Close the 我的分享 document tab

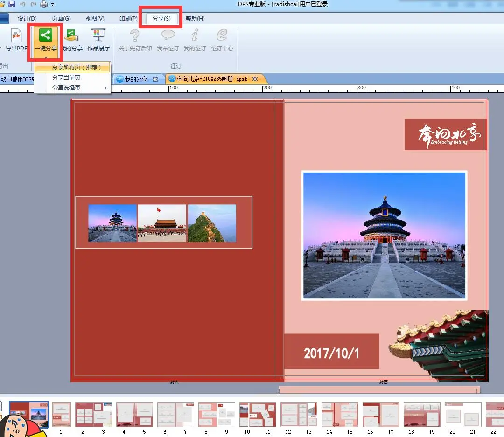pyautogui.click(x=155, y=79)
